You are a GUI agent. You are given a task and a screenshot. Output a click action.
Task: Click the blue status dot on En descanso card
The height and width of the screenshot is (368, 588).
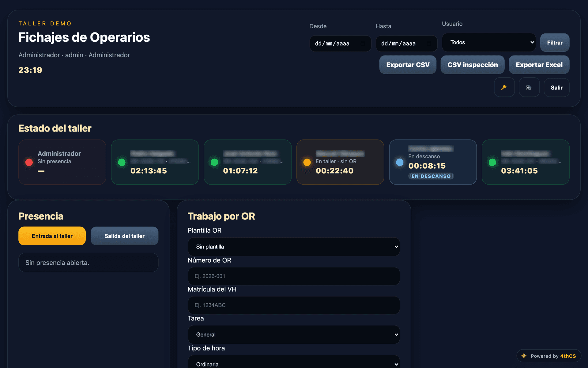pos(400,162)
